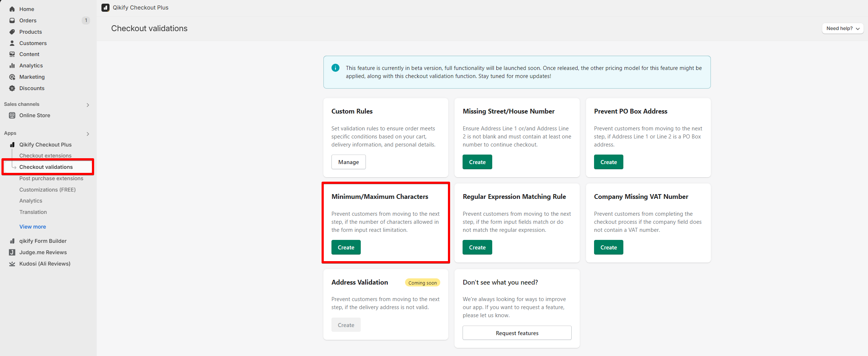Open Customers section
The width and height of the screenshot is (868, 356).
point(33,43)
